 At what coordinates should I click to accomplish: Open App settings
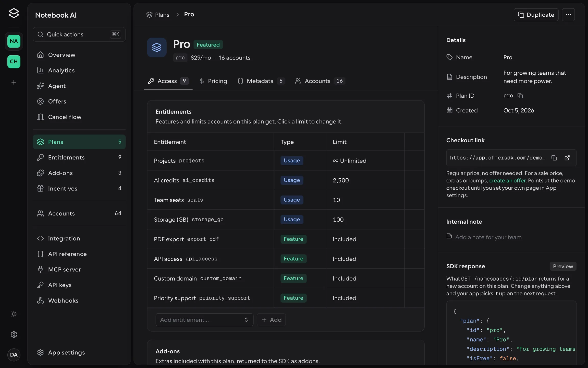click(x=79, y=353)
